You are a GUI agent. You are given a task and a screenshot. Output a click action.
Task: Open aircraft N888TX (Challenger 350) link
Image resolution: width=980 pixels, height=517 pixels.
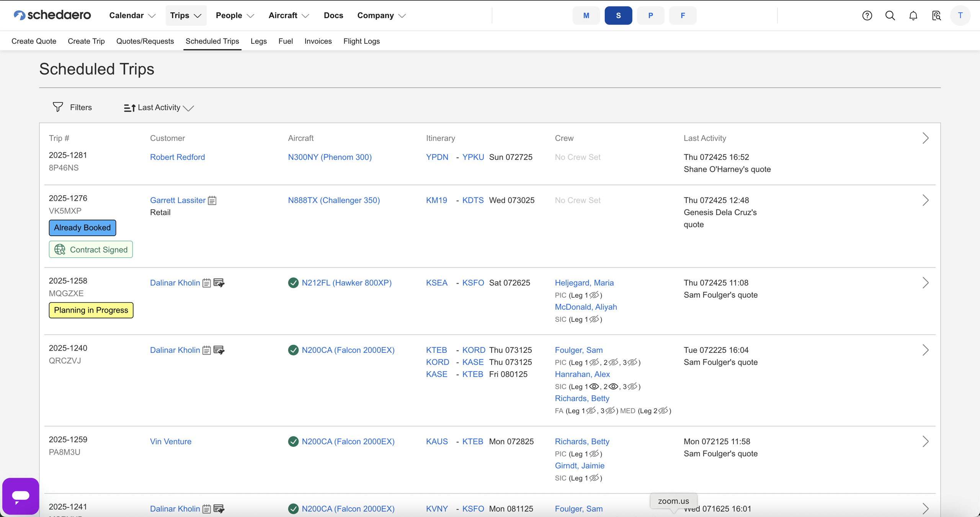(x=333, y=200)
